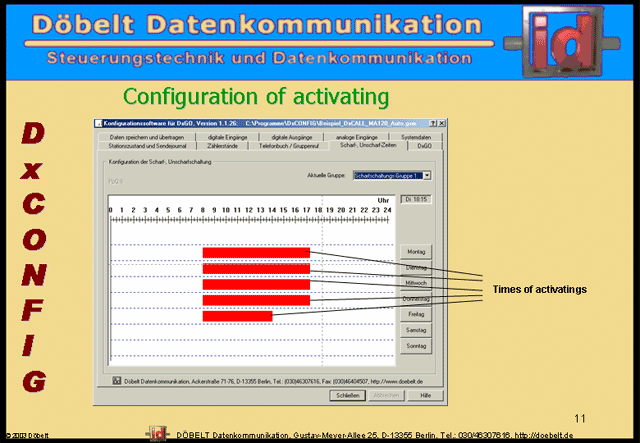Switch to the 'Zählerstände' tab
The height and width of the screenshot is (443, 640).
coord(222,146)
